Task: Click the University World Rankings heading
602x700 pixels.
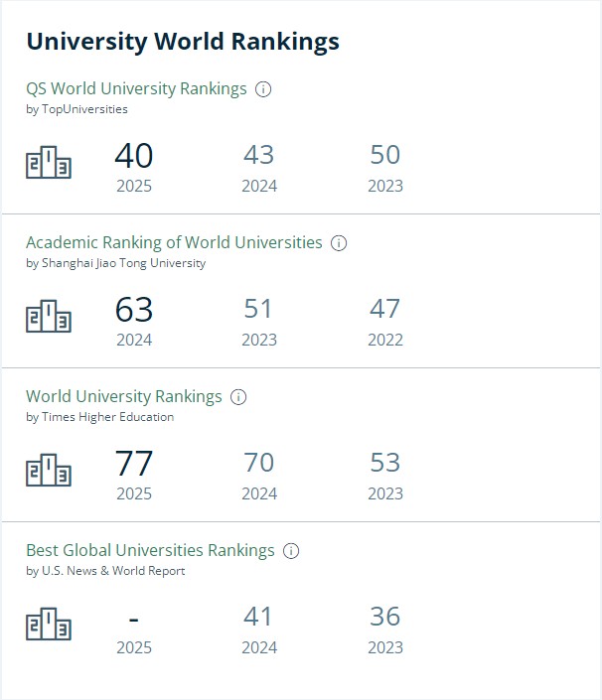Action: point(183,42)
